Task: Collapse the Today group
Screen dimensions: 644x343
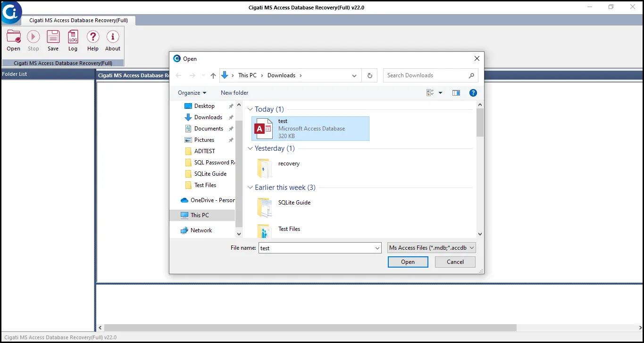Action: 250,109
